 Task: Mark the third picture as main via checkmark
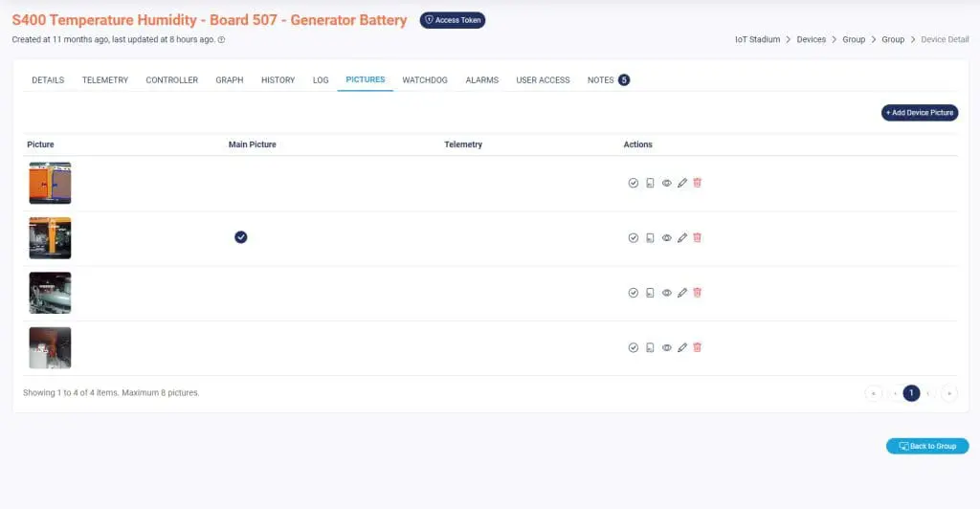coord(633,293)
